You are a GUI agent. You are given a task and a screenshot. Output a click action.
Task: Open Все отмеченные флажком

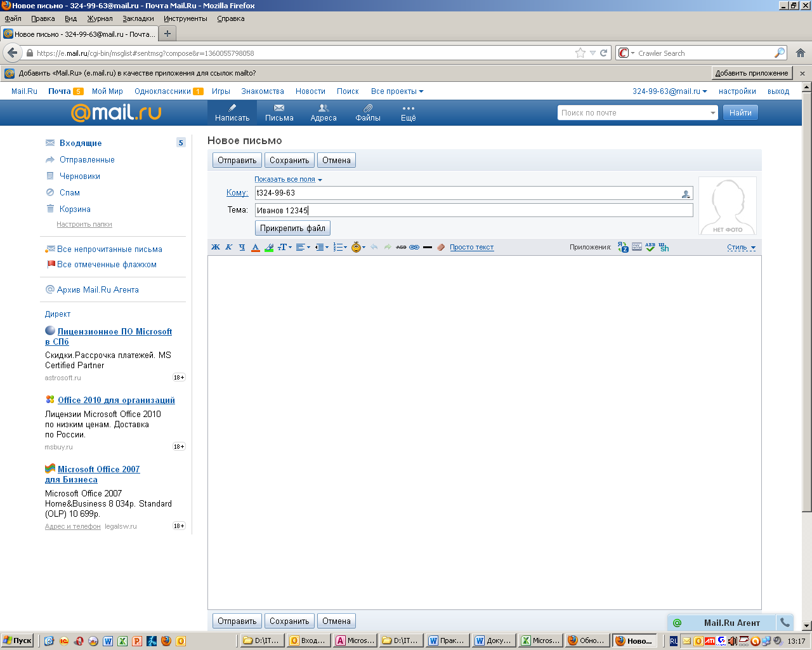[x=107, y=264]
